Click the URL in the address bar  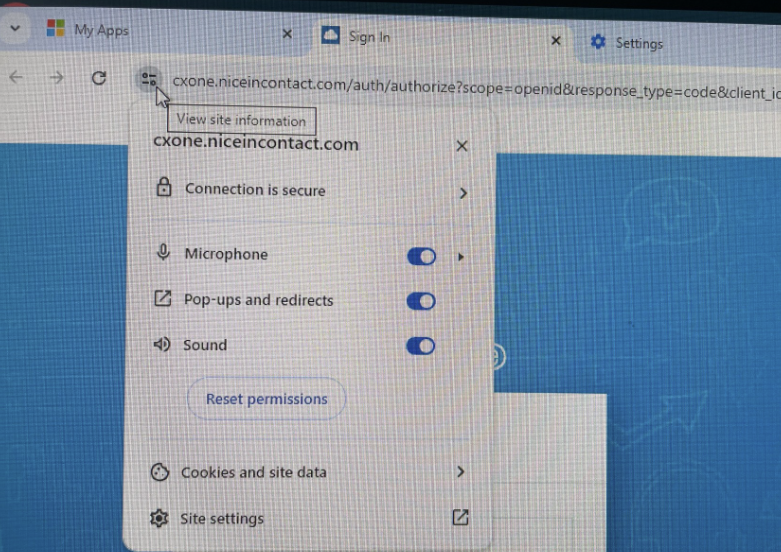click(x=476, y=88)
